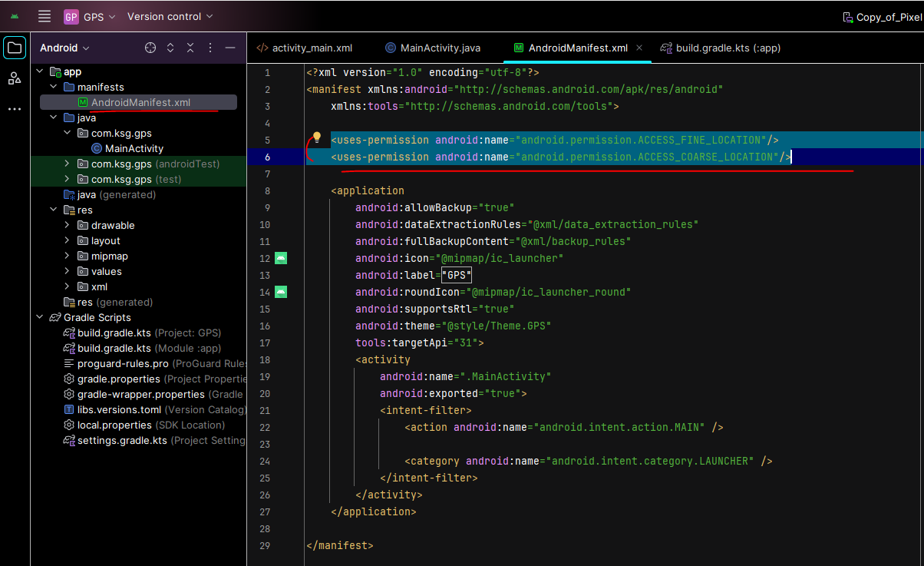This screenshot has width=924, height=566.
Task: Click the Android Studio logo icon
Action: 15,16
